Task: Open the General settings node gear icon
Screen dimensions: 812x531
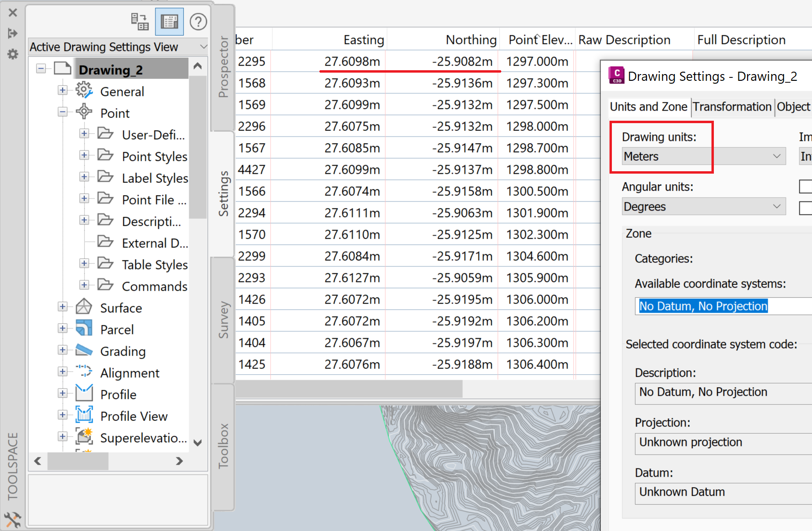Action: [x=84, y=90]
